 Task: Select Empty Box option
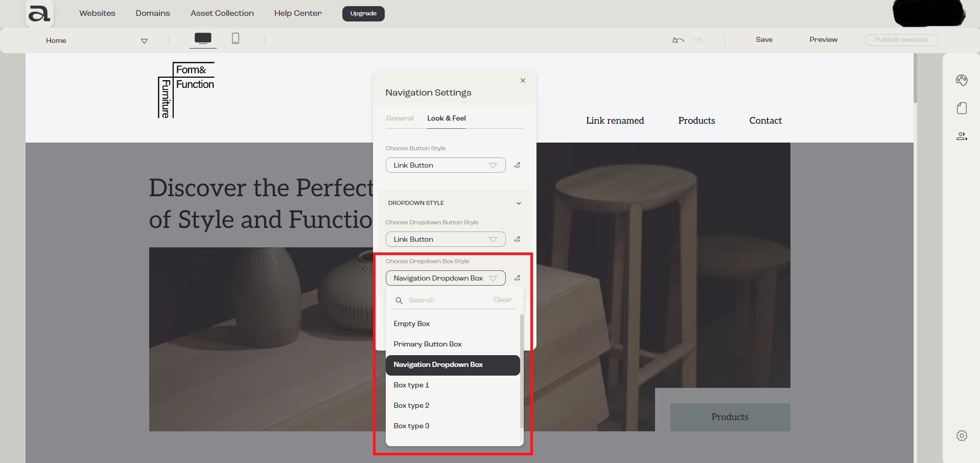453,324
